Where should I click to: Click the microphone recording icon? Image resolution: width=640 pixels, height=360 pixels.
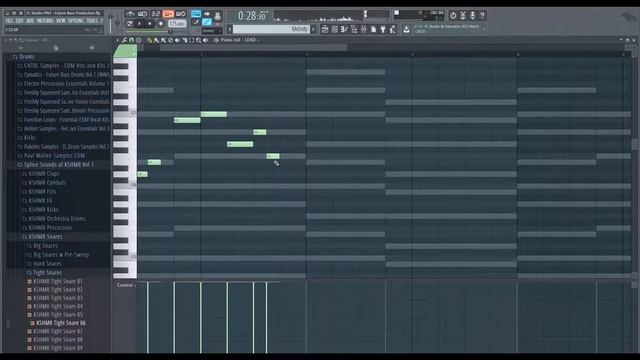click(473, 16)
